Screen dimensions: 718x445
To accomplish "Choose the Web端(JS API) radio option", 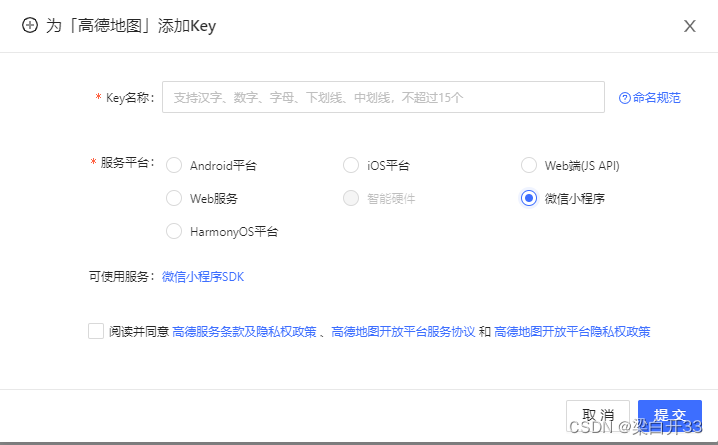I will click(529, 165).
